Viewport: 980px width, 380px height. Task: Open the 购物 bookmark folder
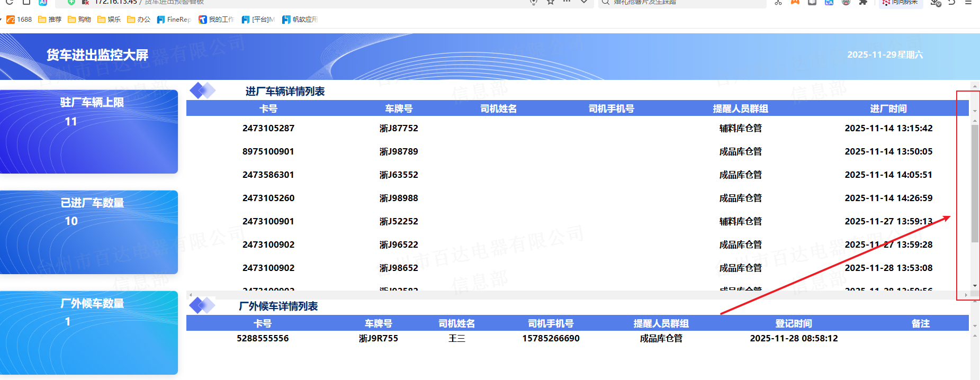point(79,20)
